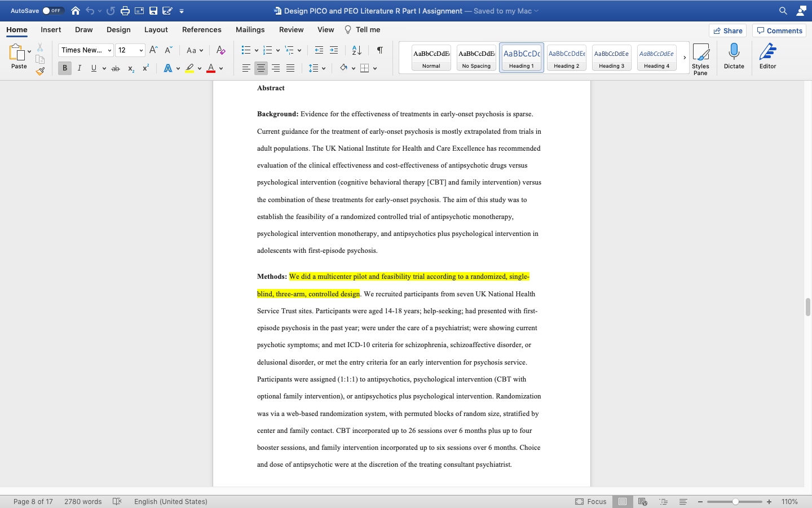The width and height of the screenshot is (812, 508).
Task: Toggle Bold formatting
Action: pyautogui.click(x=65, y=68)
